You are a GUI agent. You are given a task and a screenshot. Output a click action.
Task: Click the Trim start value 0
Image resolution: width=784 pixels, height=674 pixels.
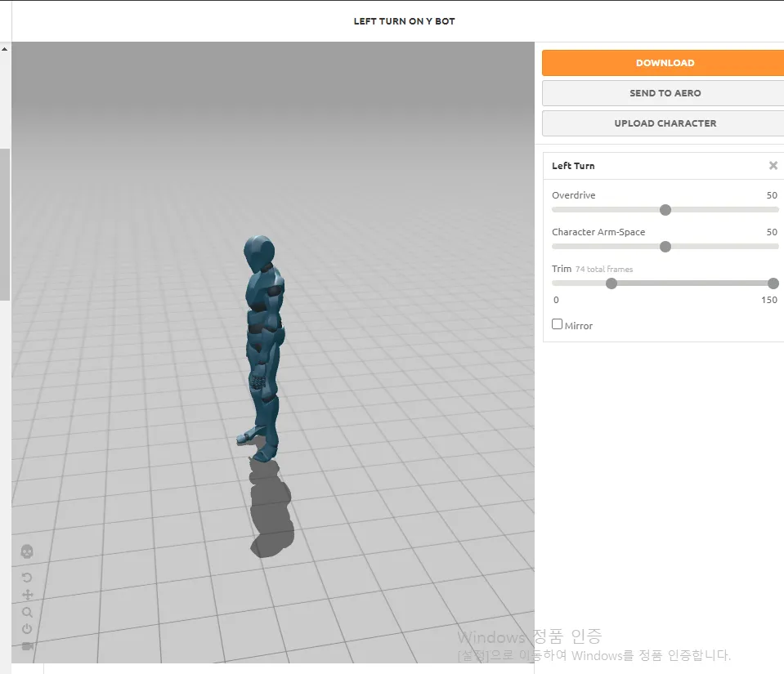click(556, 300)
